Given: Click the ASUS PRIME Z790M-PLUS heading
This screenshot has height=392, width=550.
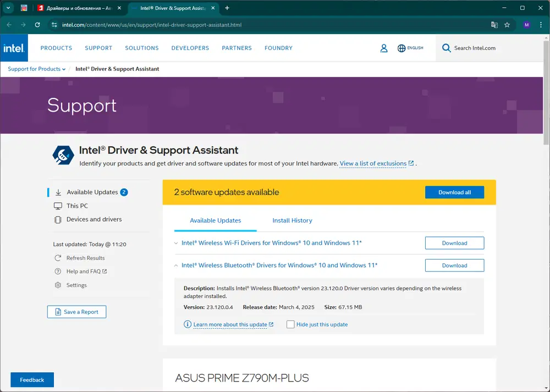Looking at the screenshot, I should click(x=242, y=378).
